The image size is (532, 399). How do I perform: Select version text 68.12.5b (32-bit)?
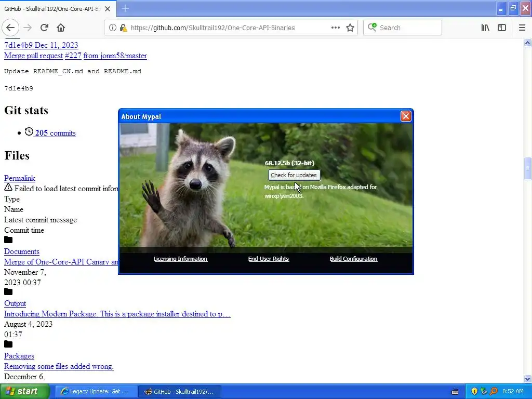click(289, 163)
